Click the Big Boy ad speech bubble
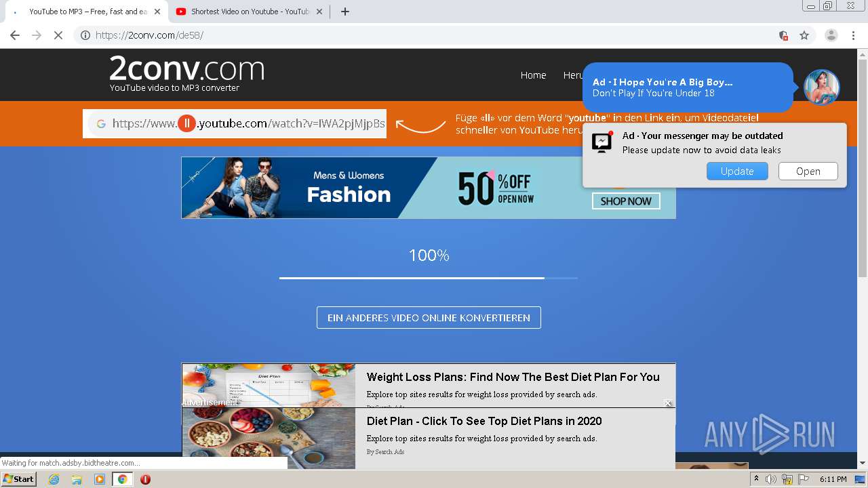Image resolution: width=868 pixels, height=488 pixels. 688,87
